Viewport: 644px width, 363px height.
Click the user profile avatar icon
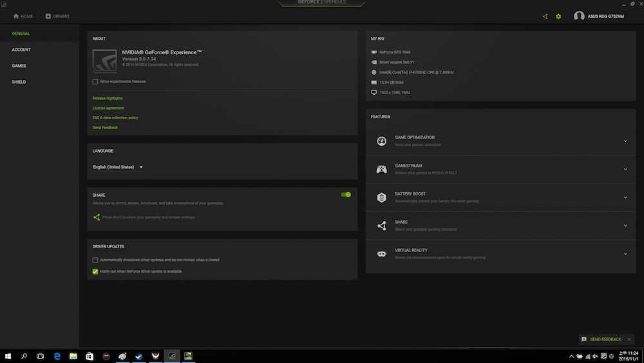click(x=579, y=16)
